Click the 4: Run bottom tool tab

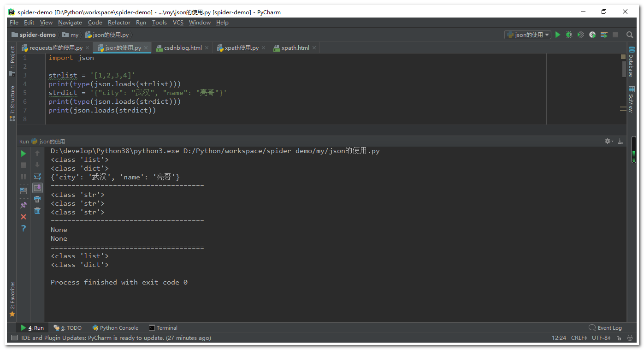32,328
